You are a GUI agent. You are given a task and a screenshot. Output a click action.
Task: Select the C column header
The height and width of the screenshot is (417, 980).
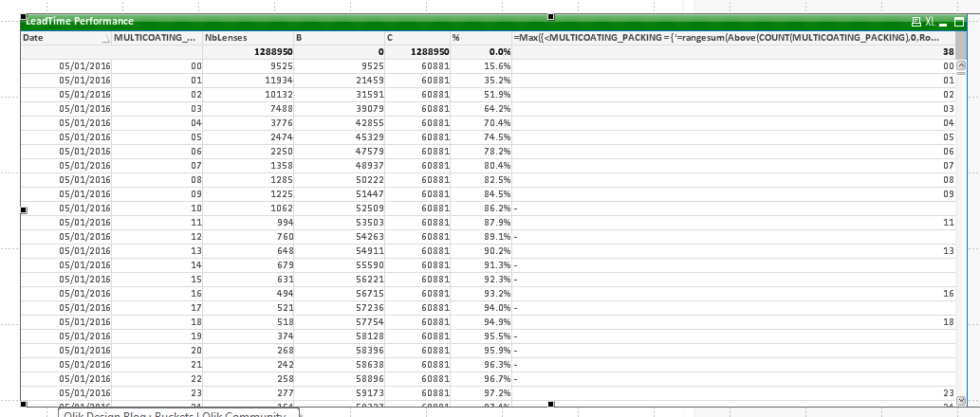[417, 38]
